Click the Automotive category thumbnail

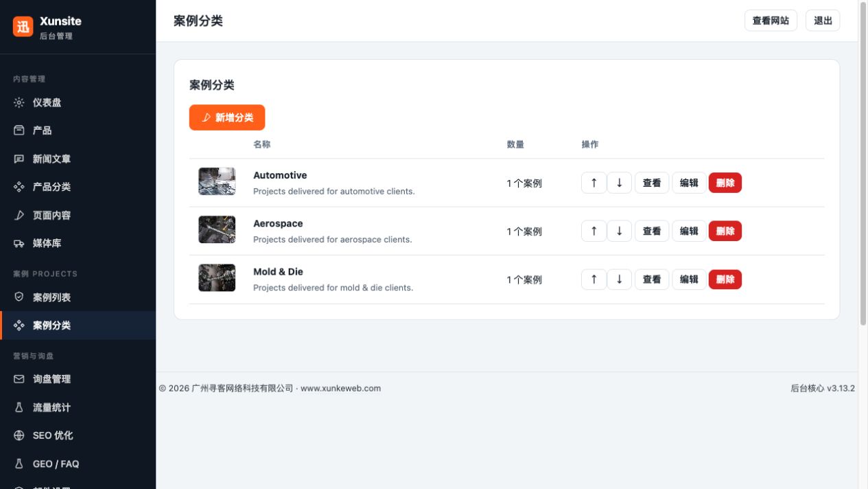(x=217, y=181)
